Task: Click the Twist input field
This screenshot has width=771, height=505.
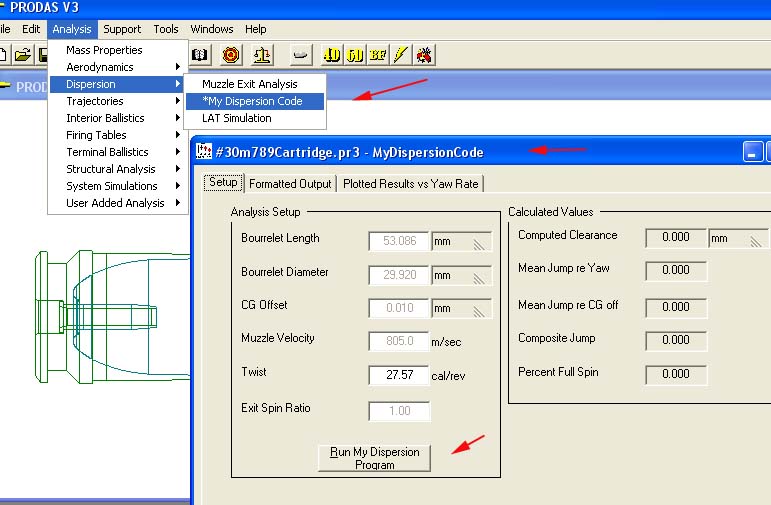Action: coord(399,375)
